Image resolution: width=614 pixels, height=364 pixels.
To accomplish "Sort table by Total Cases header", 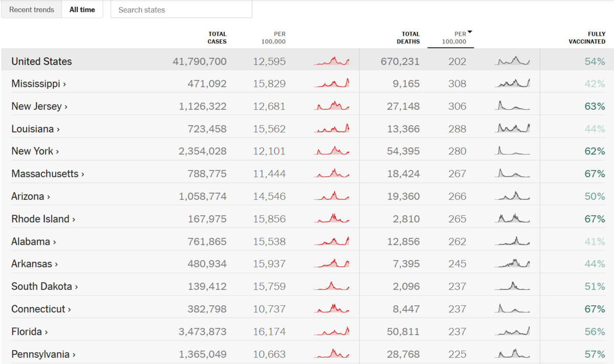I will point(217,38).
